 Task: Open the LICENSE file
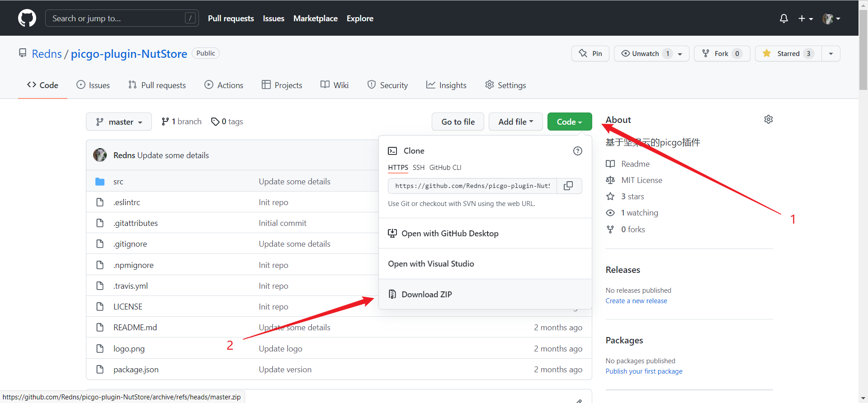click(x=127, y=307)
